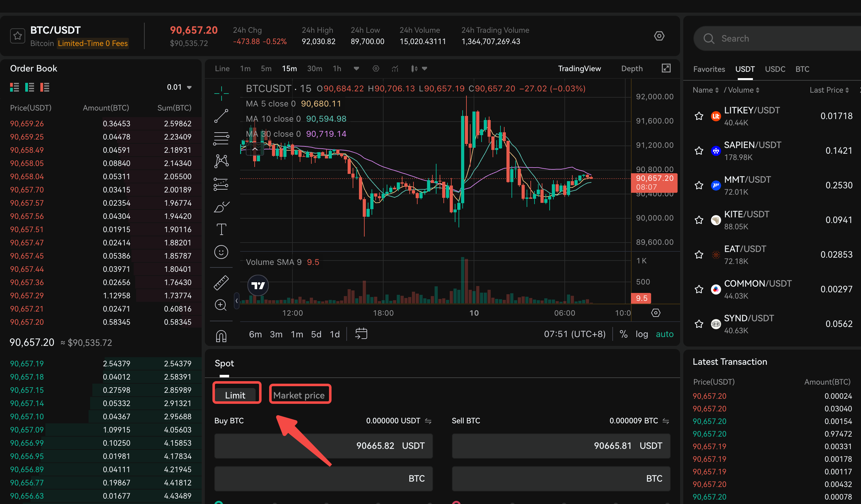Select the pattern drawing tool
Viewport: 861px width, 504px height.
(x=221, y=161)
